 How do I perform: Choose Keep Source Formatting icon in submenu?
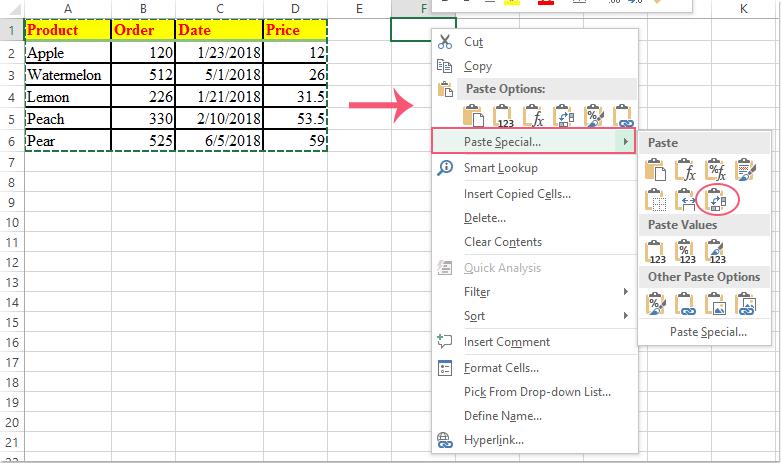tap(746, 169)
